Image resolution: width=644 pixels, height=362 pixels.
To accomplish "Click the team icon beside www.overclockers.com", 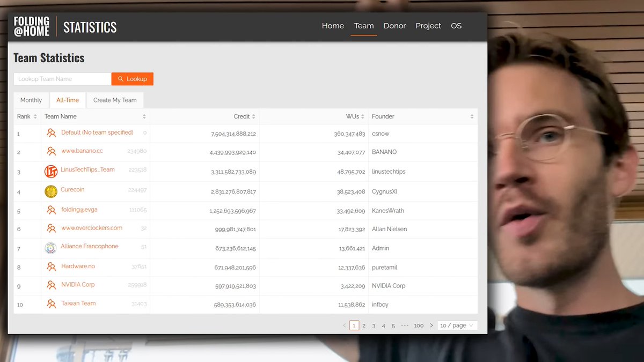I will [51, 228].
